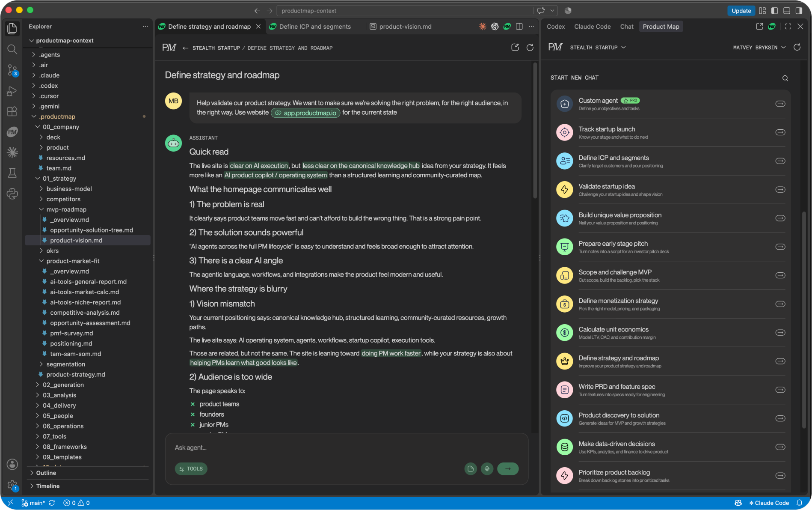The height and width of the screenshot is (510, 812).
Task: Refresh the Product Map side panel
Action: click(x=797, y=47)
